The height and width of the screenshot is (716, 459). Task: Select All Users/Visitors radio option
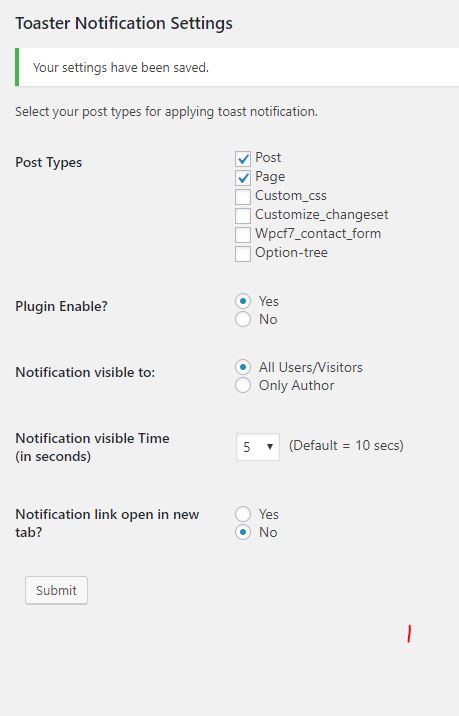tap(243, 367)
